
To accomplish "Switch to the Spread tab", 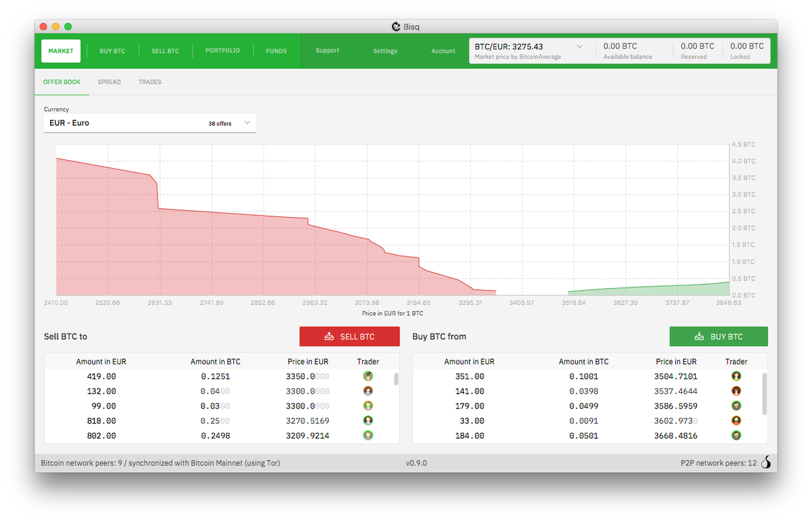I will [109, 82].
